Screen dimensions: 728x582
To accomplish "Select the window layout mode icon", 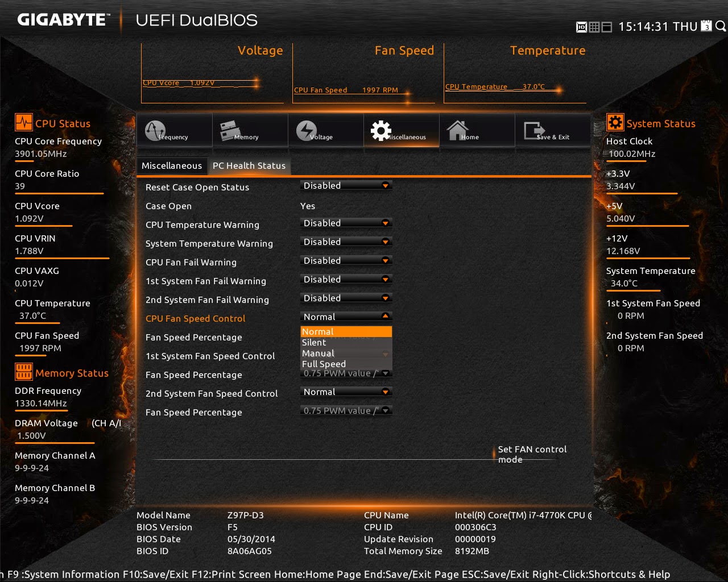I will [x=607, y=27].
